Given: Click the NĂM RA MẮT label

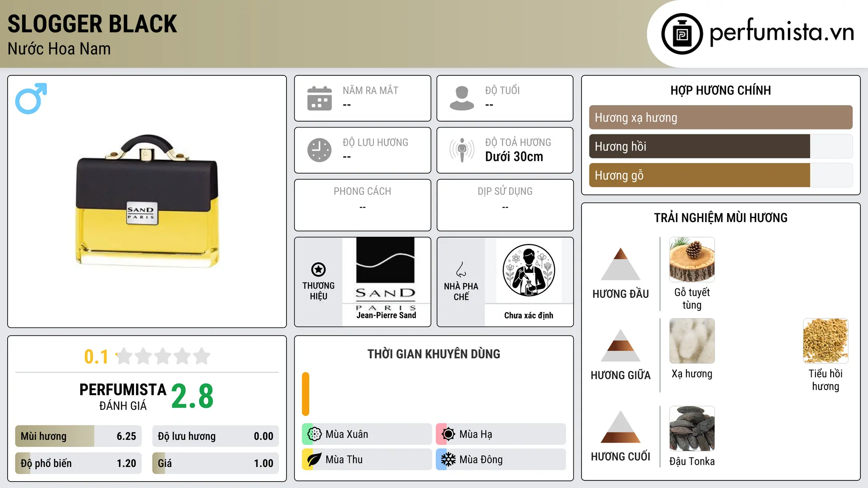Looking at the screenshot, I should pyautogui.click(x=370, y=90).
